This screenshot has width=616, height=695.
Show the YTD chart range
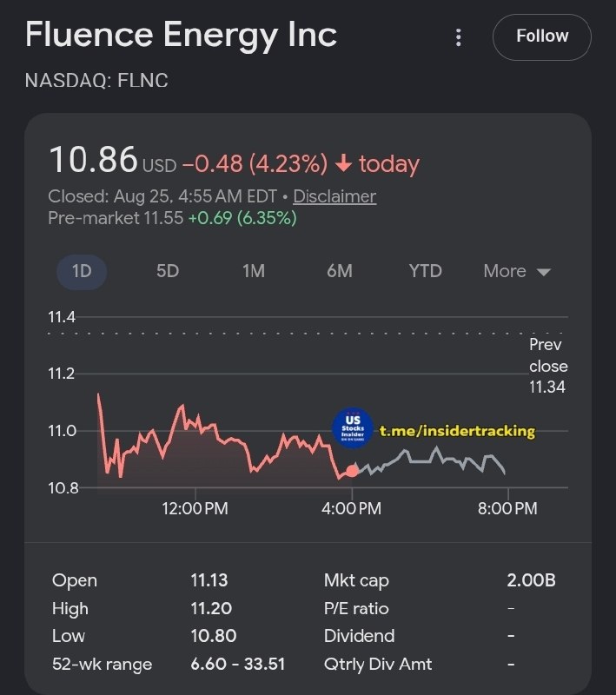(426, 271)
